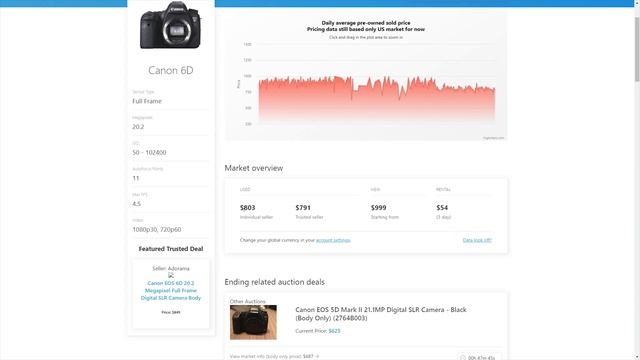Screen dimensions: 640x360
Task: Select the '4.5' max FPS value
Action: click(x=136, y=204)
